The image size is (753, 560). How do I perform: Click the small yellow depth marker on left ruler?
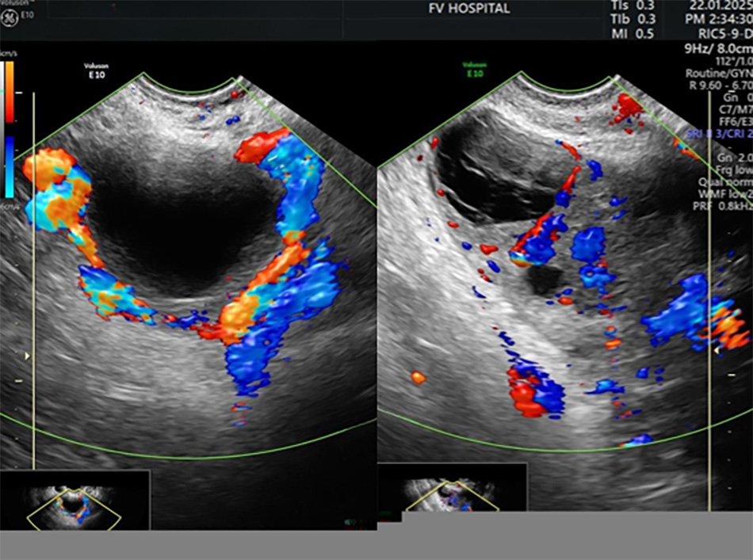click(27, 357)
